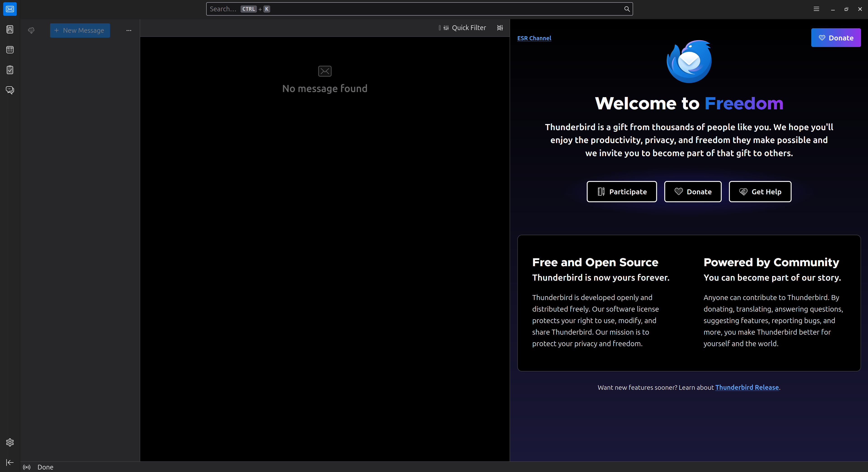Screen dimensions: 868x472
Task: Open folder pane options (three dots)
Action: pos(129,30)
